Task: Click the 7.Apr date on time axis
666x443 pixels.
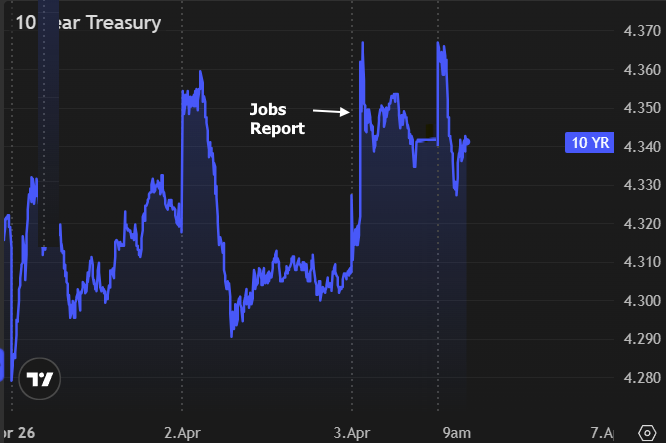Action: [602, 432]
